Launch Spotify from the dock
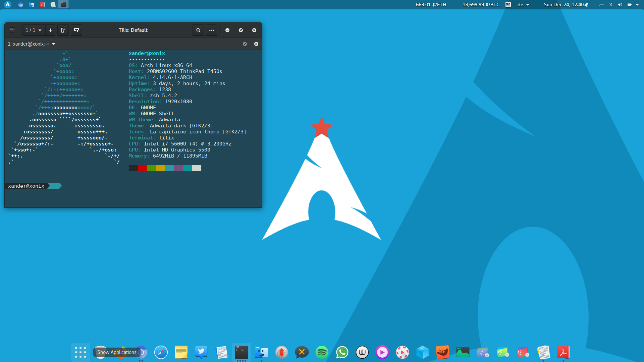644x362 pixels. coord(322,352)
